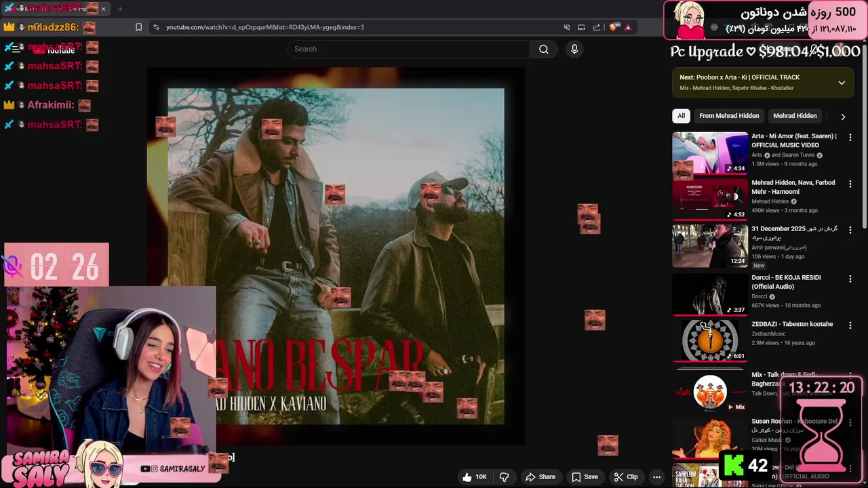Select the All filter chip

pyautogui.click(x=681, y=116)
